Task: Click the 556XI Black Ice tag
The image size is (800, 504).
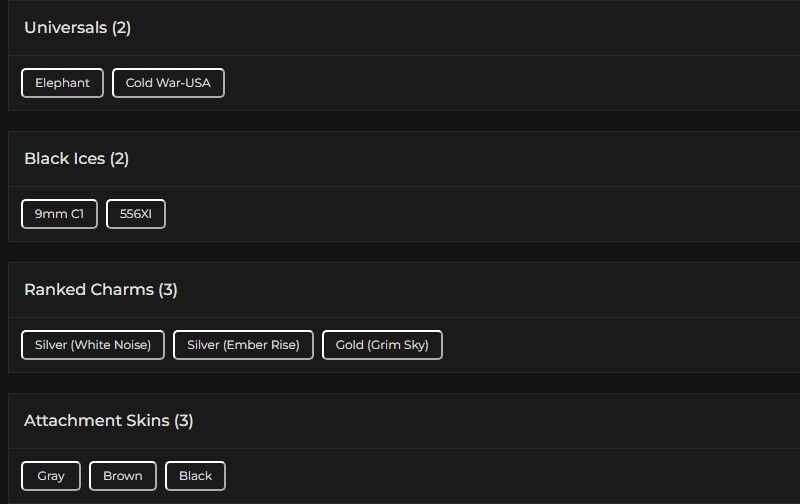Action: [136, 214]
